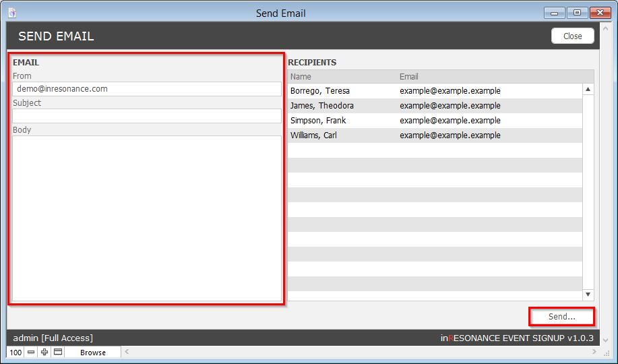The image size is (618, 364).
Task: Toggle the status toolbar icon
Action: coord(58,352)
